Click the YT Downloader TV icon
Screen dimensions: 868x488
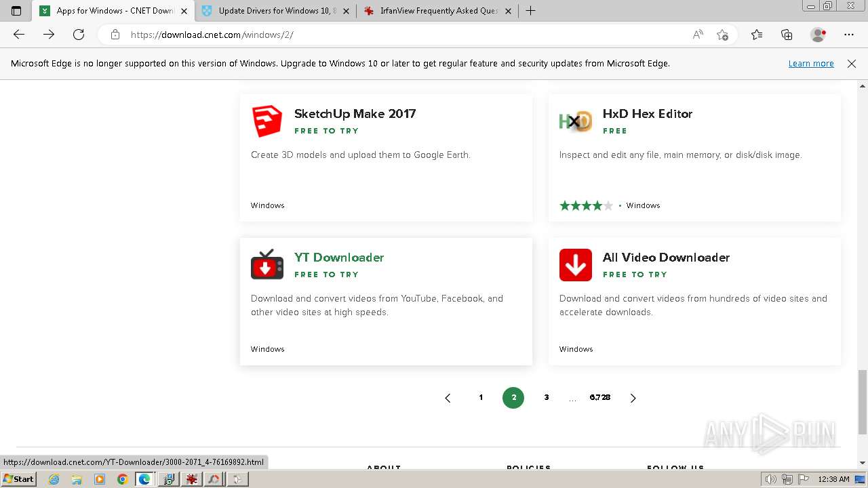click(x=267, y=265)
